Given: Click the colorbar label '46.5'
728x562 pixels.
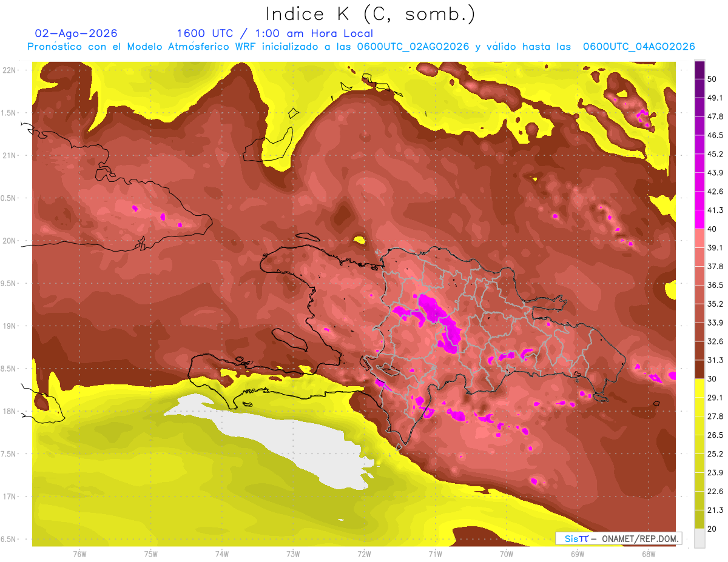Looking at the screenshot, I should point(715,135).
